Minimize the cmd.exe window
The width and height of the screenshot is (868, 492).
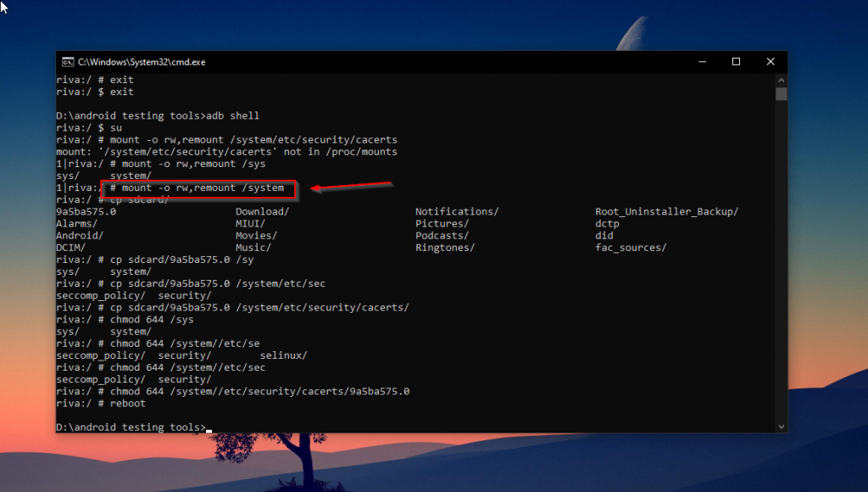click(702, 61)
